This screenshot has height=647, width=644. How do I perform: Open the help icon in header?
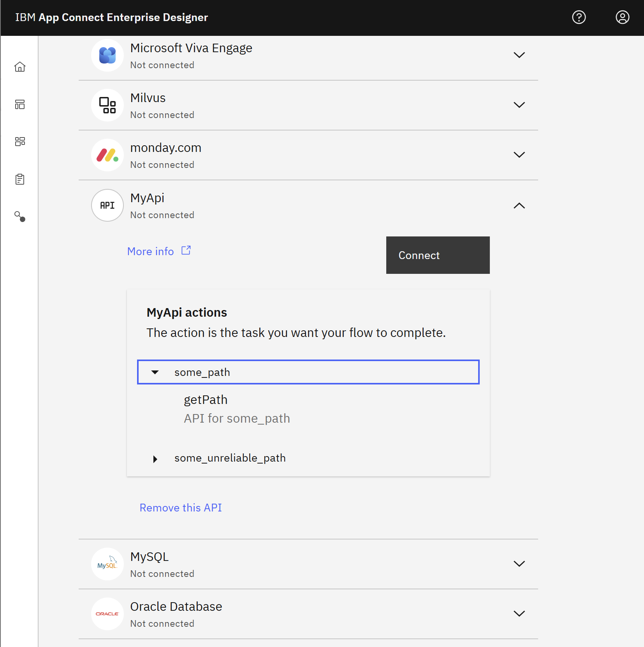579,17
